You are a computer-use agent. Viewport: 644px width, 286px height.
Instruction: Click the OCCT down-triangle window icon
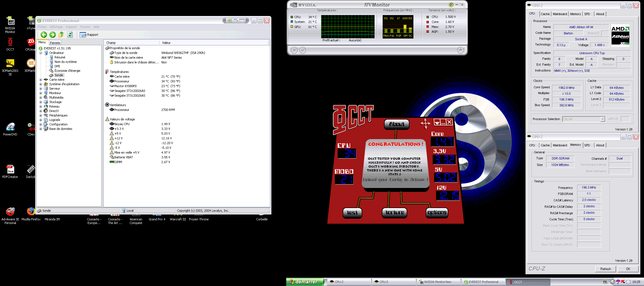click(437, 122)
